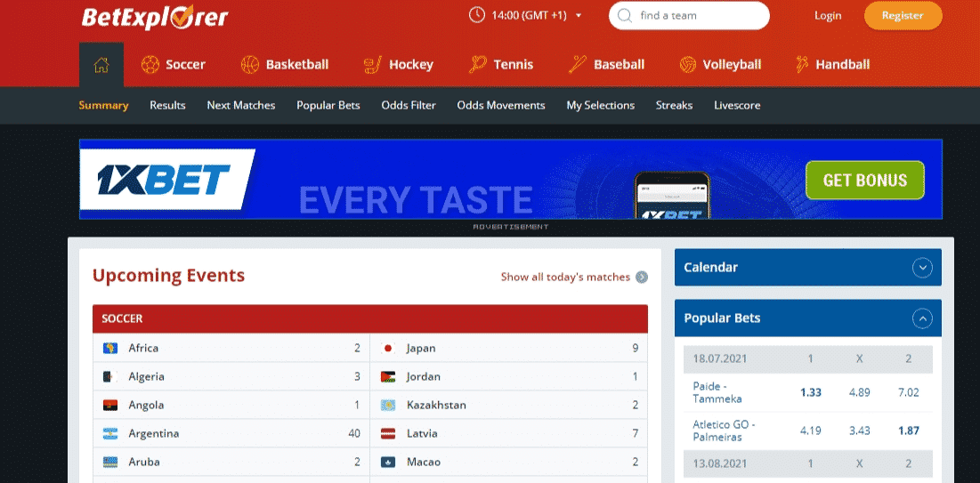Click the Latvia flag icon
Screen dimensions: 980x483
click(x=388, y=434)
